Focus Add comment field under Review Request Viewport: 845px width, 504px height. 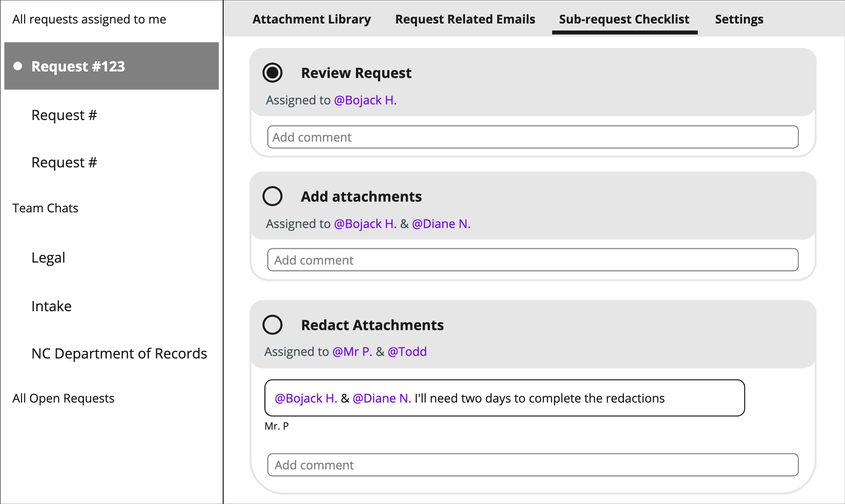tap(533, 137)
